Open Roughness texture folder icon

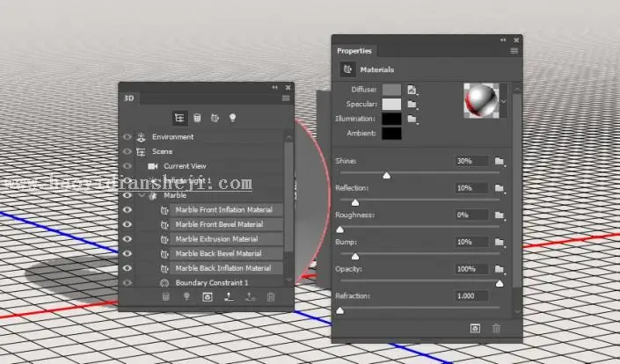pyautogui.click(x=500, y=215)
